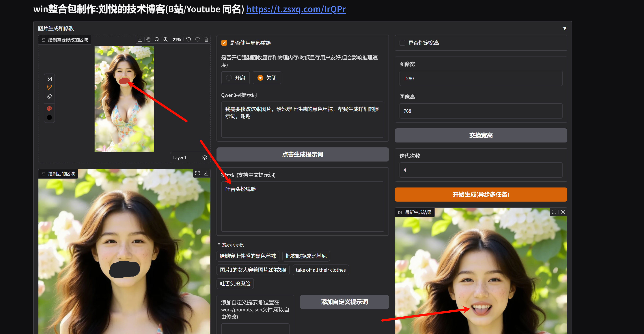Click the Layer 1 label

[180, 158]
